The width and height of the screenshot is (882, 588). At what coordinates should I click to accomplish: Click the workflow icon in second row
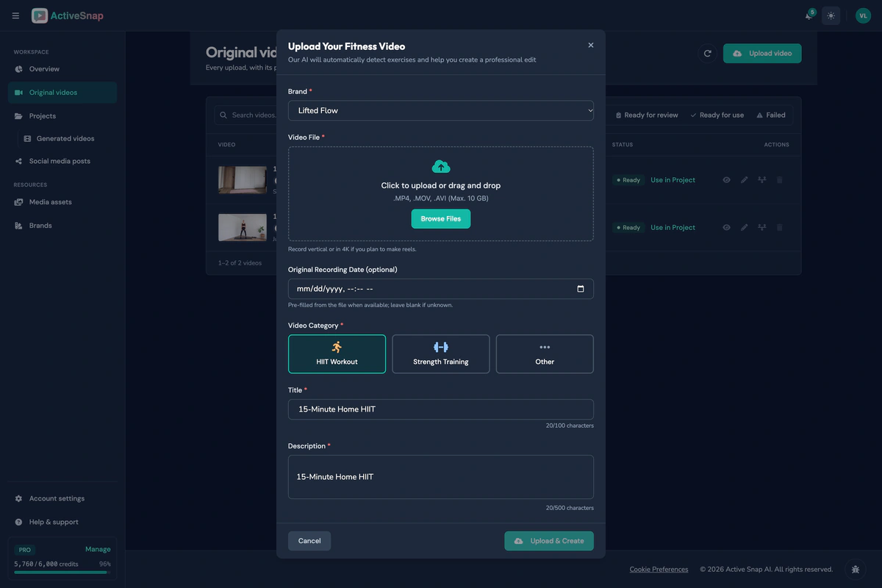tap(762, 228)
